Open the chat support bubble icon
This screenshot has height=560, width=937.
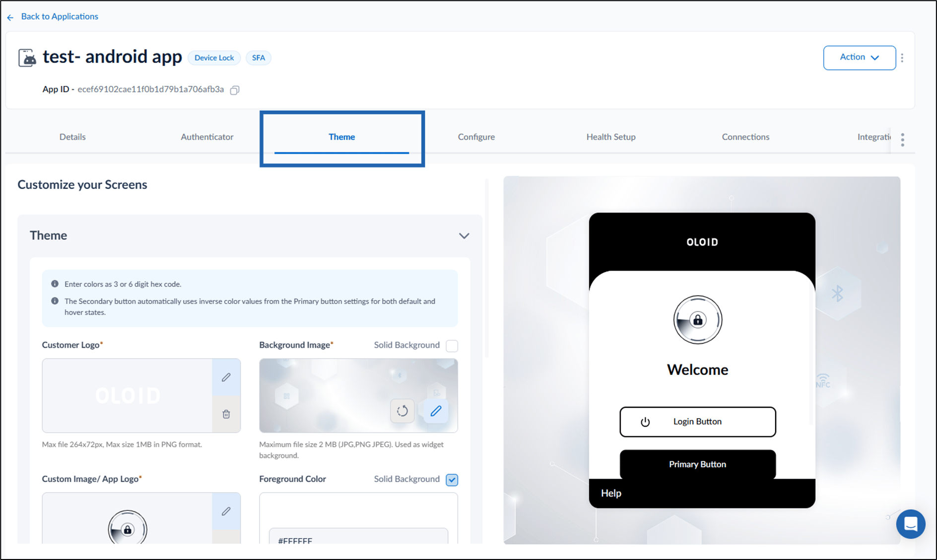click(911, 524)
